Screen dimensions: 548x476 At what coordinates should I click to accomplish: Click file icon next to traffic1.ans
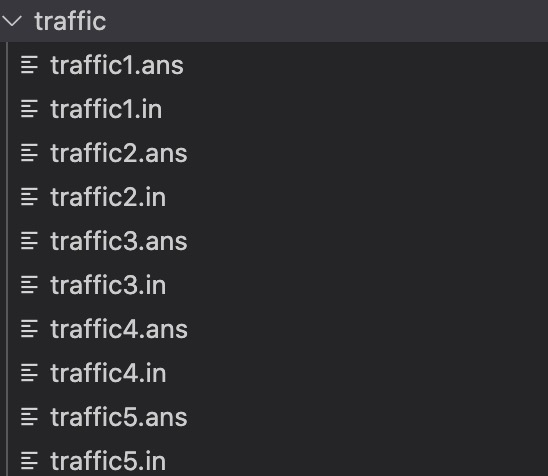(x=29, y=65)
